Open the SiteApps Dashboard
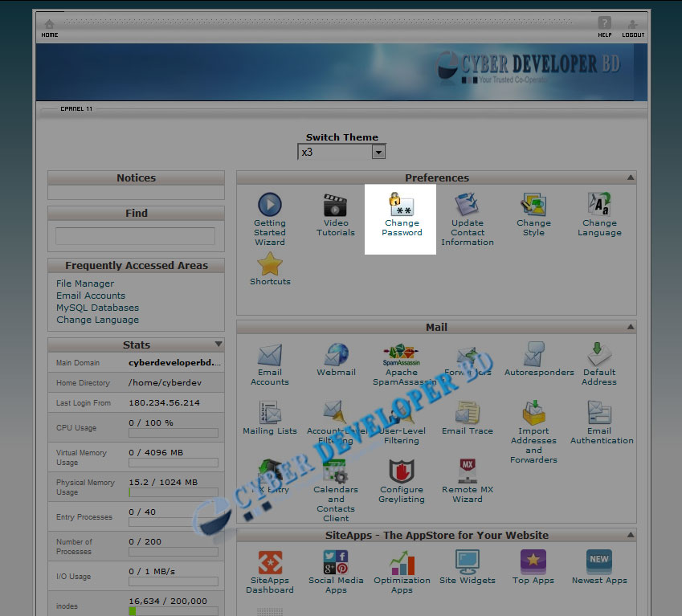The image size is (682, 616). (270, 565)
